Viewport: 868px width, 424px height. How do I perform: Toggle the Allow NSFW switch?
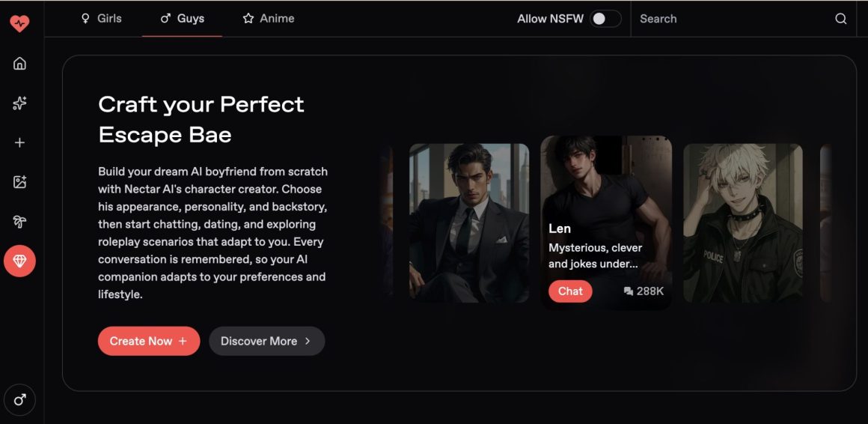pos(605,19)
